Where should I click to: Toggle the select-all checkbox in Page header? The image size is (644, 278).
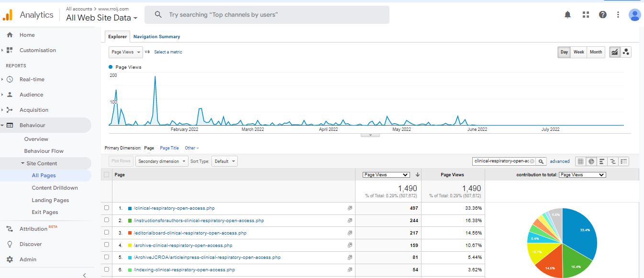click(107, 175)
